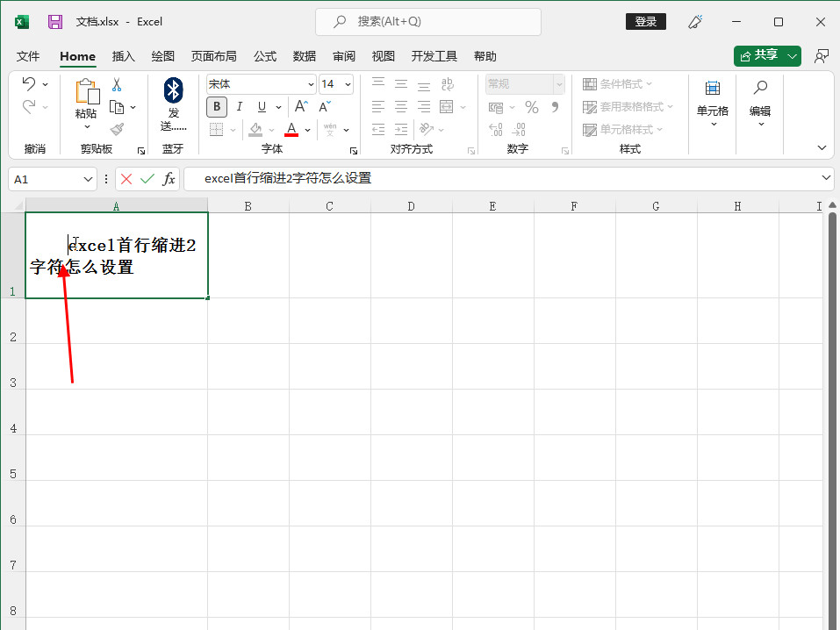The image size is (840, 630).
Task: Toggle bottom vertical alignment
Action: pos(424,84)
